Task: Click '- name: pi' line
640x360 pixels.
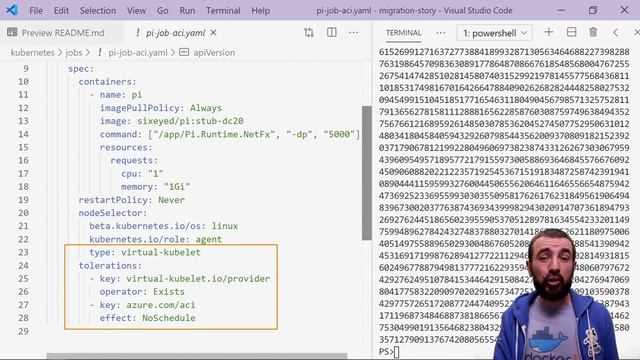Action: coord(116,95)
